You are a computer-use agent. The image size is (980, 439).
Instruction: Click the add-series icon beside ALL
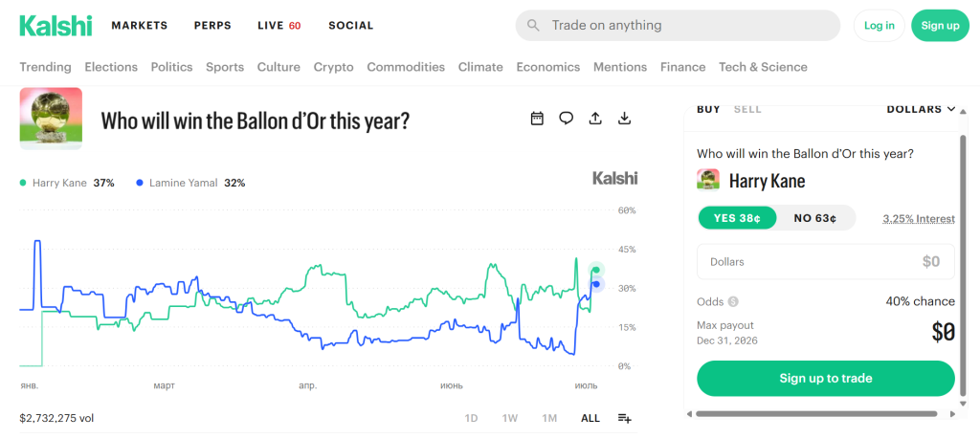point(624,418)
